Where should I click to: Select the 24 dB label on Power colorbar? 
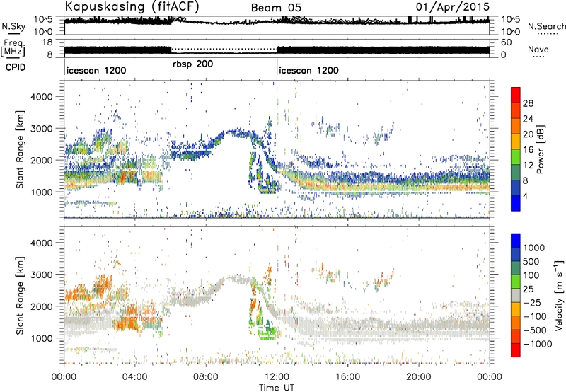tap(528, 119)
